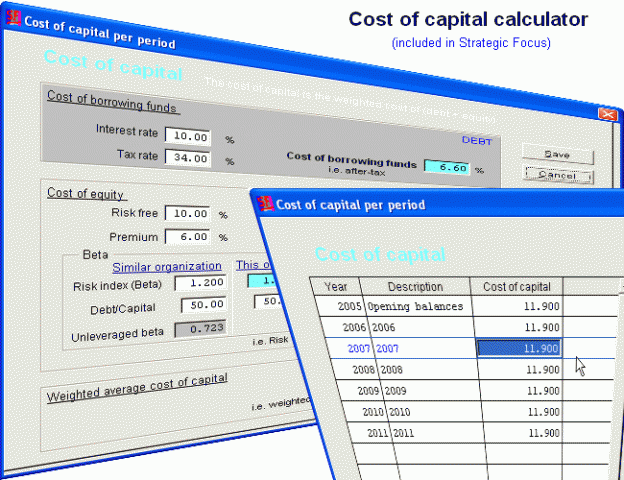The height and width of the screenshot is (480, 624).
Task: Click the Cost of borrowing funds result field
Action: click(x=446, y=167)
